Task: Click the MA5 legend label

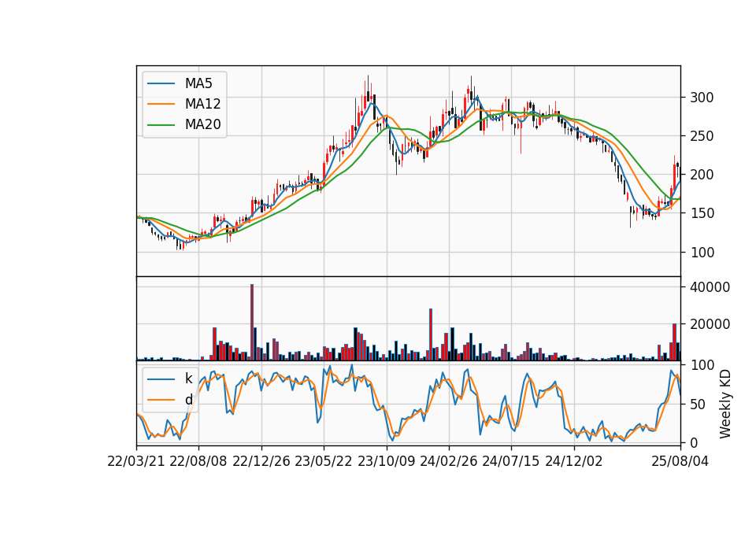Action: click(198, 83)
